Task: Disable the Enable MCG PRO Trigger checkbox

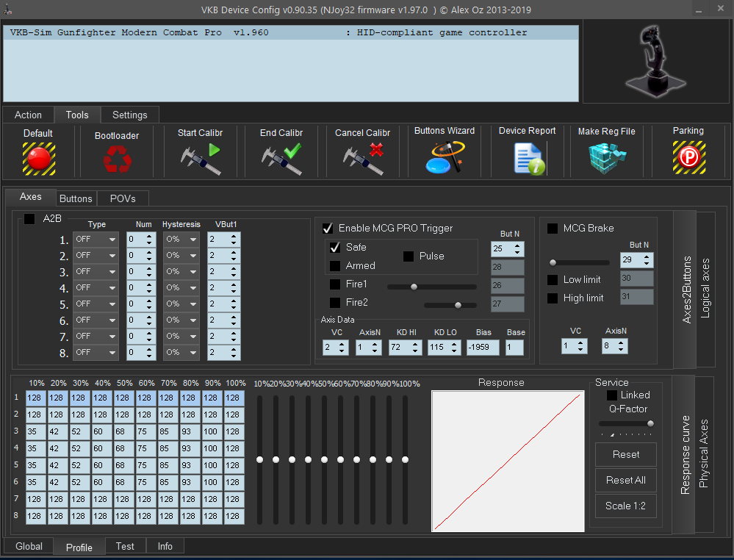Action: click(x=328, y=229)
